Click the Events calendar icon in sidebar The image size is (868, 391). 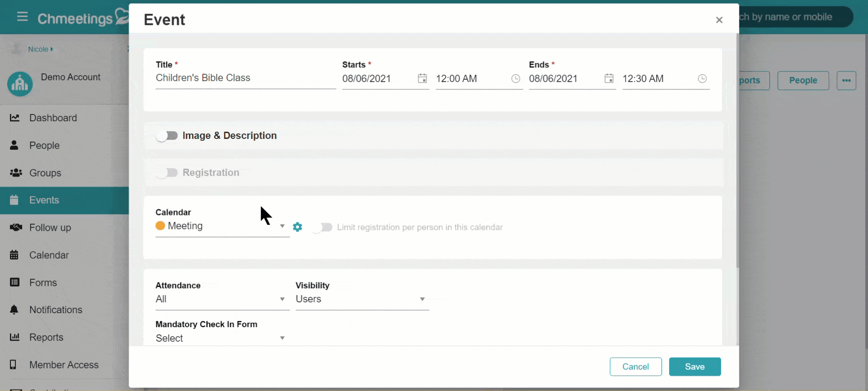pyautogui.click(x=14, y=200)
